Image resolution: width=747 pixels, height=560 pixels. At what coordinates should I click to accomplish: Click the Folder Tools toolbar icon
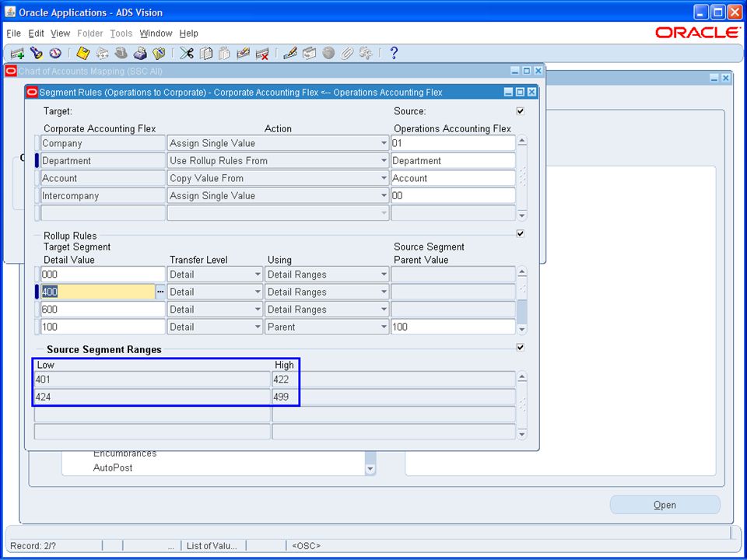tap(366, 53)
